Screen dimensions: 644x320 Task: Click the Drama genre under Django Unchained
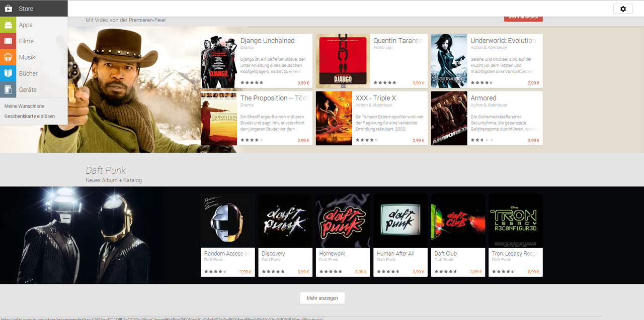click(247, 48)
